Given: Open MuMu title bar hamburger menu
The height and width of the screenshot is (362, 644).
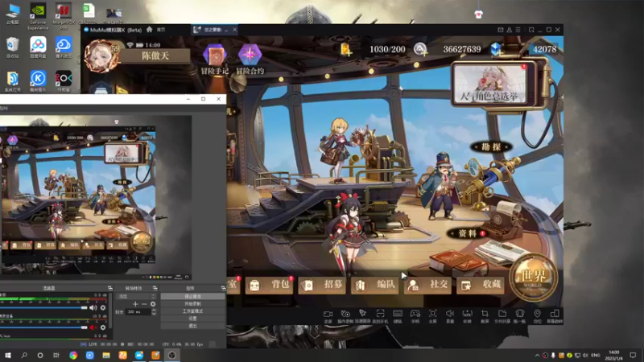Looking at the screenshot, I should (518, 30).
